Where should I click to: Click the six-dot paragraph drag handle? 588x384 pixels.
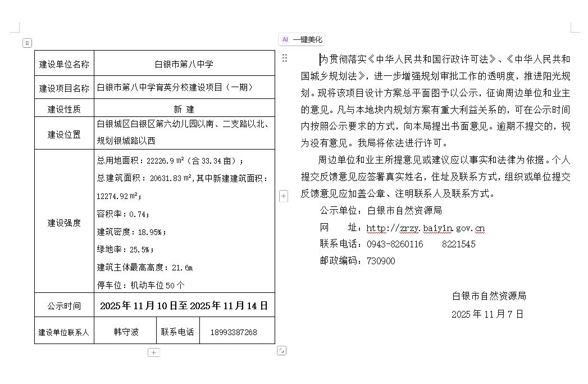285,58
